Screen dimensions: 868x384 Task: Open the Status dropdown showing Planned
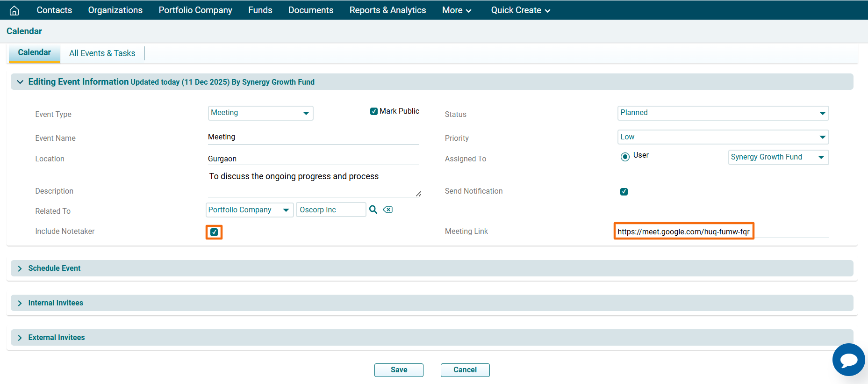[x=723, y=113]
